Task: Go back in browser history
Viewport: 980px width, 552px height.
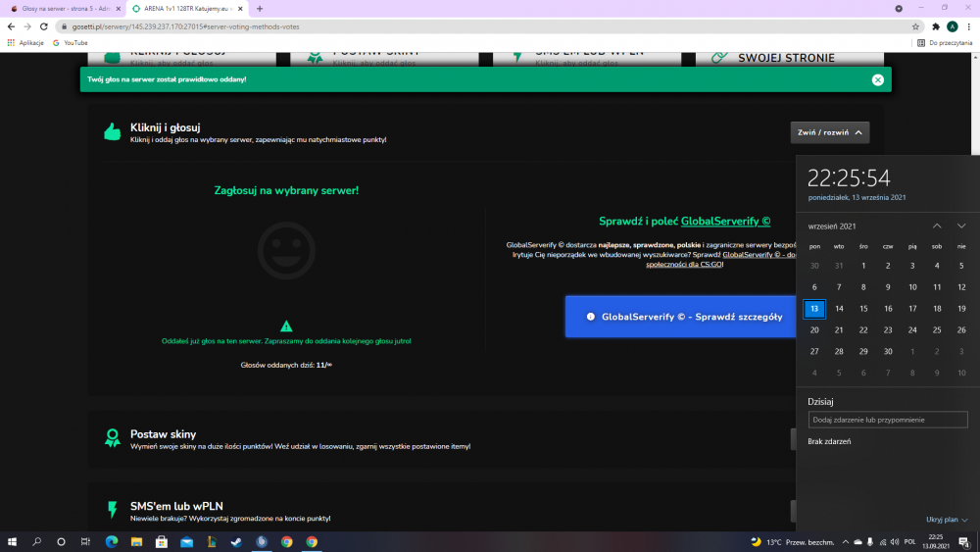Action: pos(11,26)
